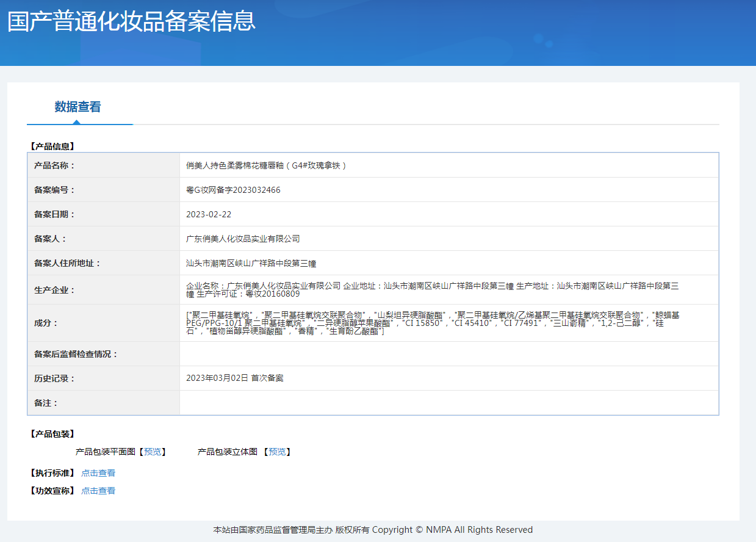Click 预览 for 产品包装立体图

click(277, 452)
